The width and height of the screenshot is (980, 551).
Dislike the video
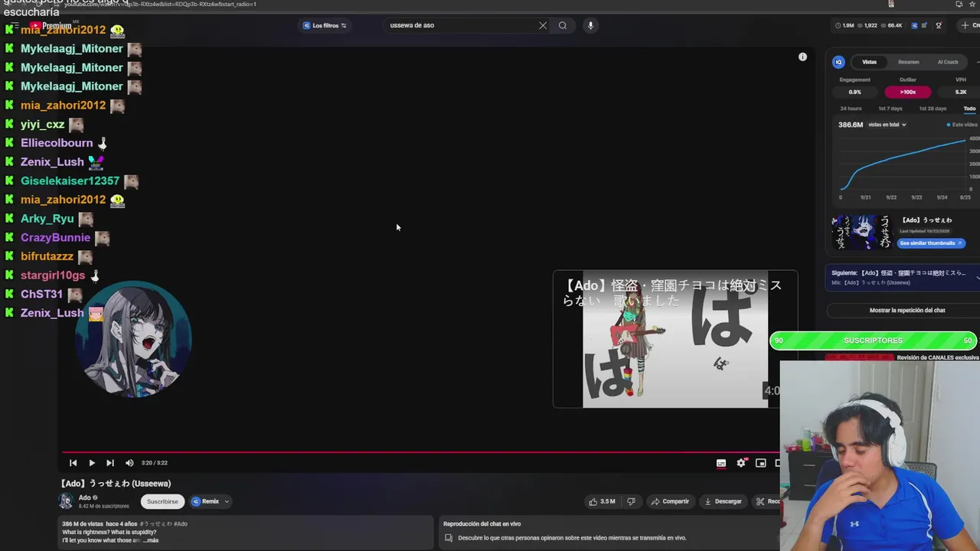pos(631,501)
